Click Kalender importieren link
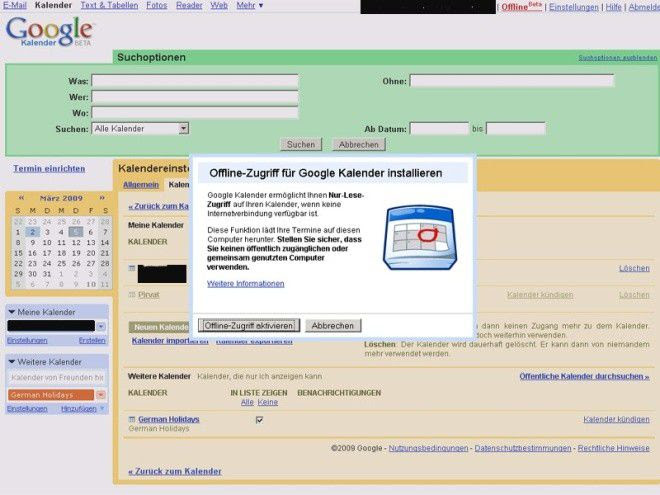The height and width of the screenshot is (495, 660). click(170, 341)
